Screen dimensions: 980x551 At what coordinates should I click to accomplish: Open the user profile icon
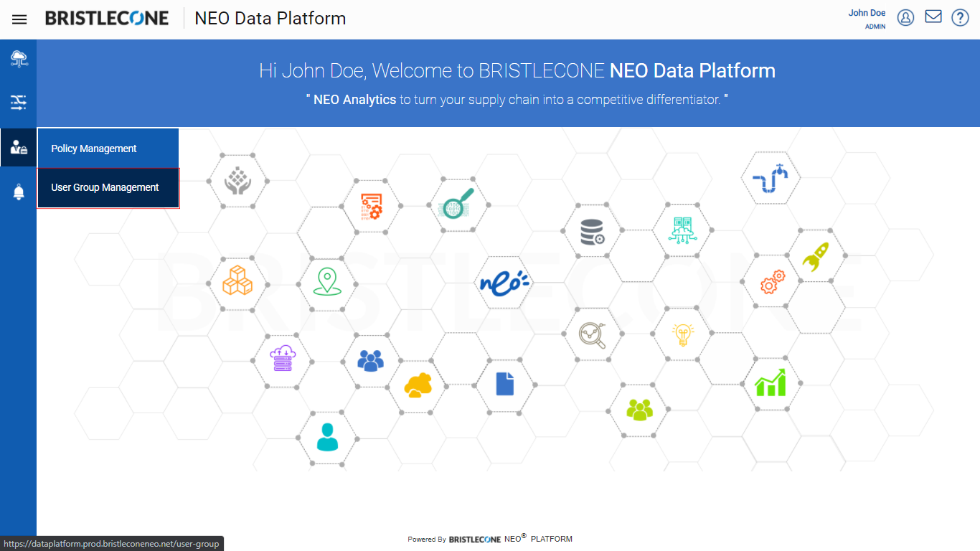coord(905,18)
